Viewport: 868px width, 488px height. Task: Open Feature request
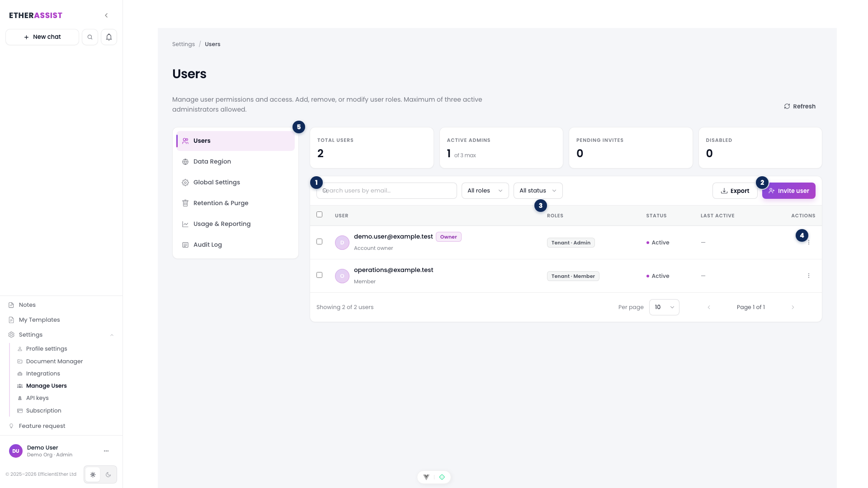click(x=42, y=426)
